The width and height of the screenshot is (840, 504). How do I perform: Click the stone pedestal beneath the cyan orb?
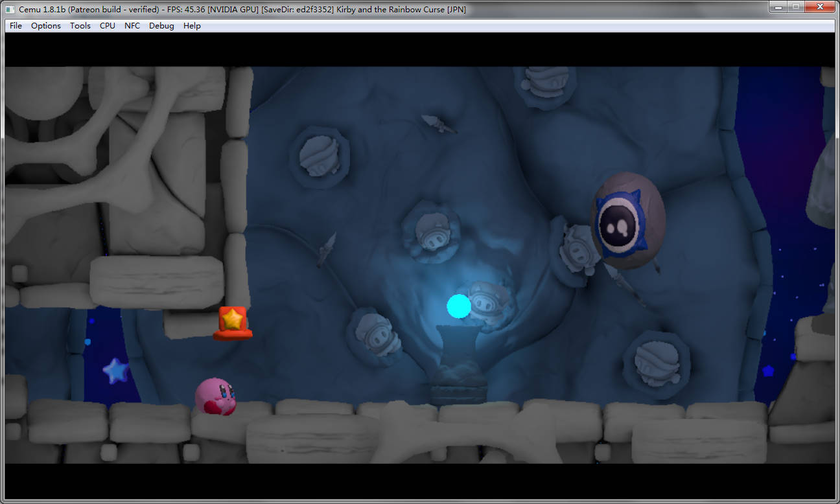click(460, 363)
